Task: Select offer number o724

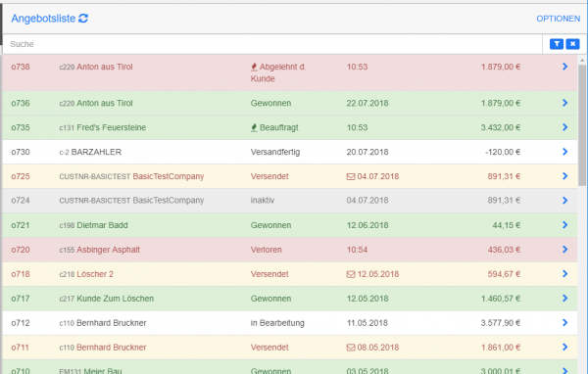Action: click(21, 200)
